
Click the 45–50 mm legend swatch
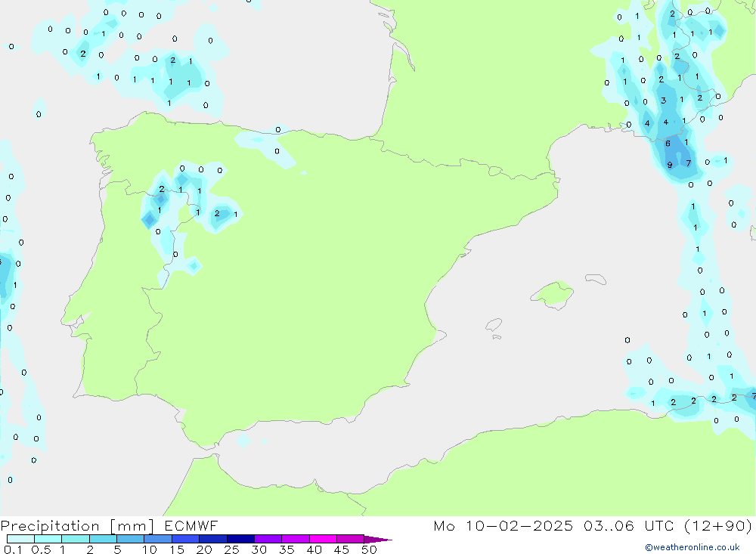point(350,539)
